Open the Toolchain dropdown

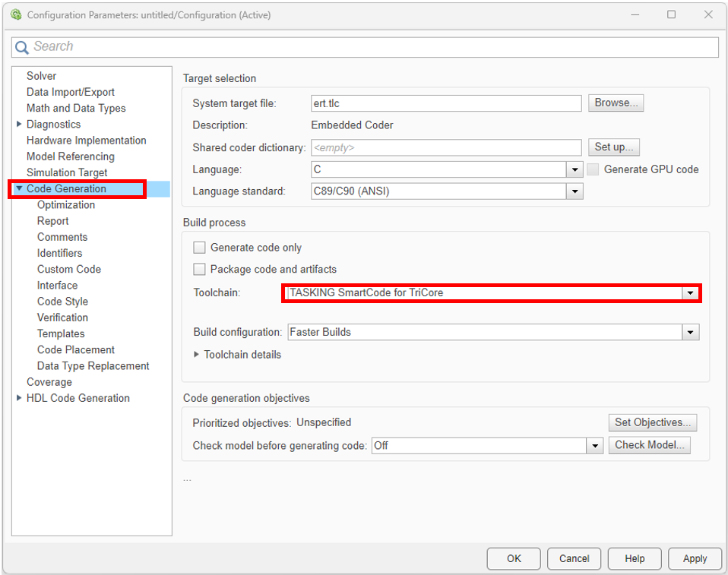(x=691, y=293)
